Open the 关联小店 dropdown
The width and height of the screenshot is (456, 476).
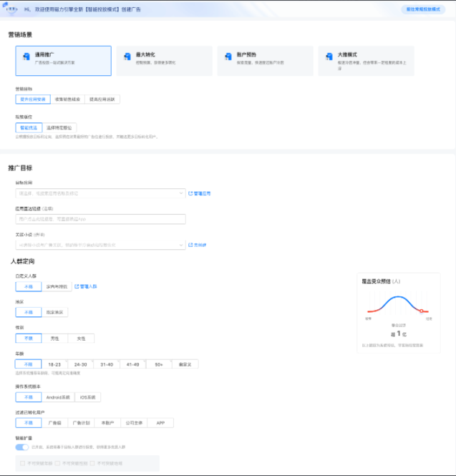click(x=100, y=245)
